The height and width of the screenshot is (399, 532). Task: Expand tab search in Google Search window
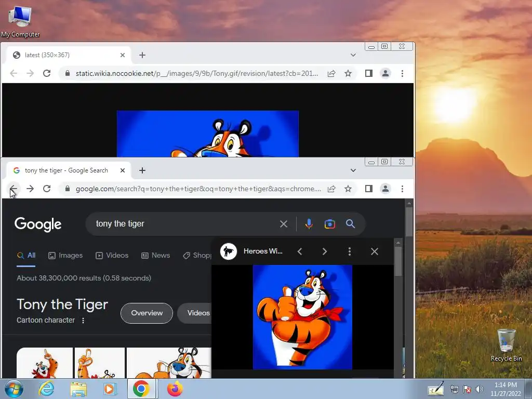pos(353,170)
